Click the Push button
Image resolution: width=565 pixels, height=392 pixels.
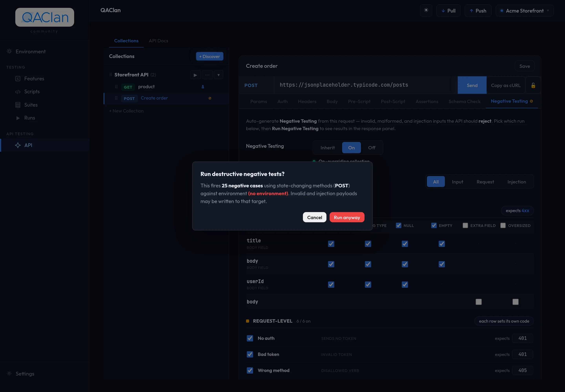click(478, 11)
